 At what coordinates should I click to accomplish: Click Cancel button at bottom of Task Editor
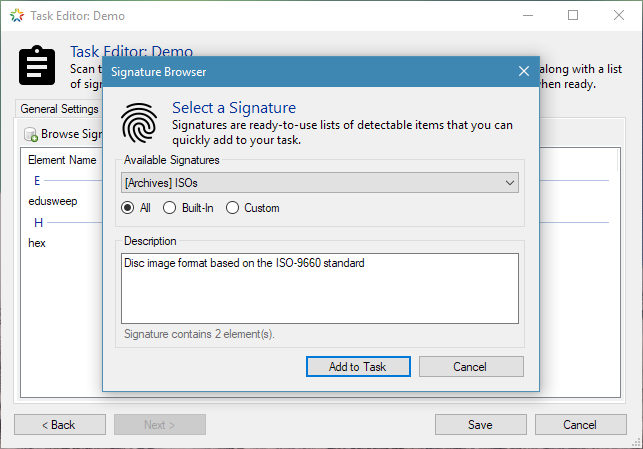(x=581, y=424)
